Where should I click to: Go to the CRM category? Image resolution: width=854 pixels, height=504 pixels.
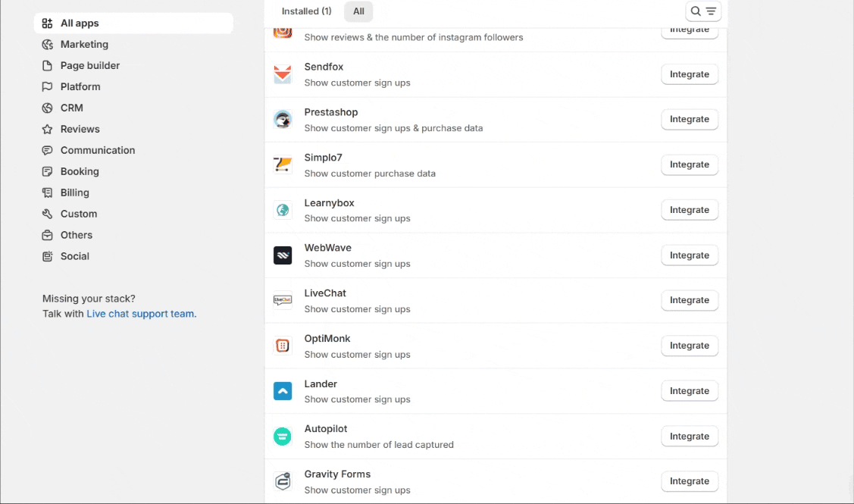coord(72,108)
